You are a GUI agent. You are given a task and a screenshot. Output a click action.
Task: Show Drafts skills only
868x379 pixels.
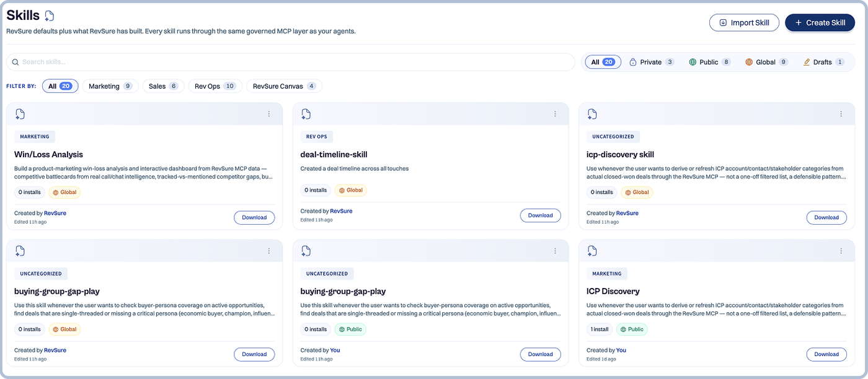coord(823,62)
